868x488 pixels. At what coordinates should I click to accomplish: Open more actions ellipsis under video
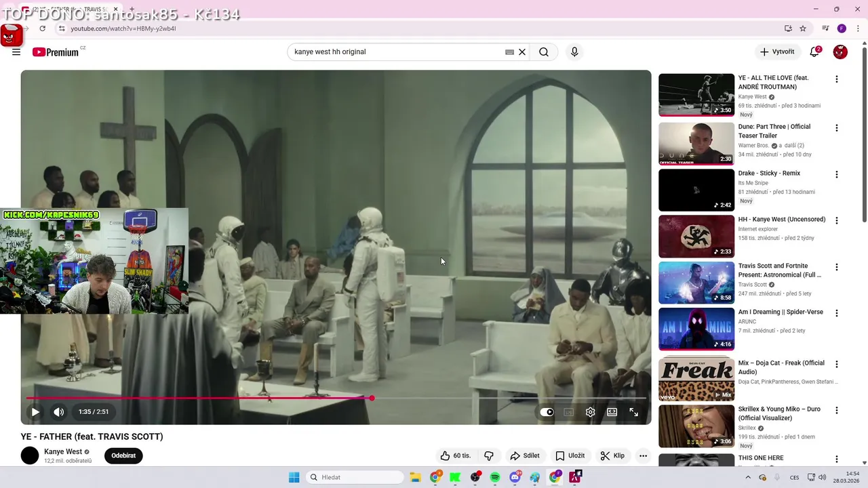(643, 456)
